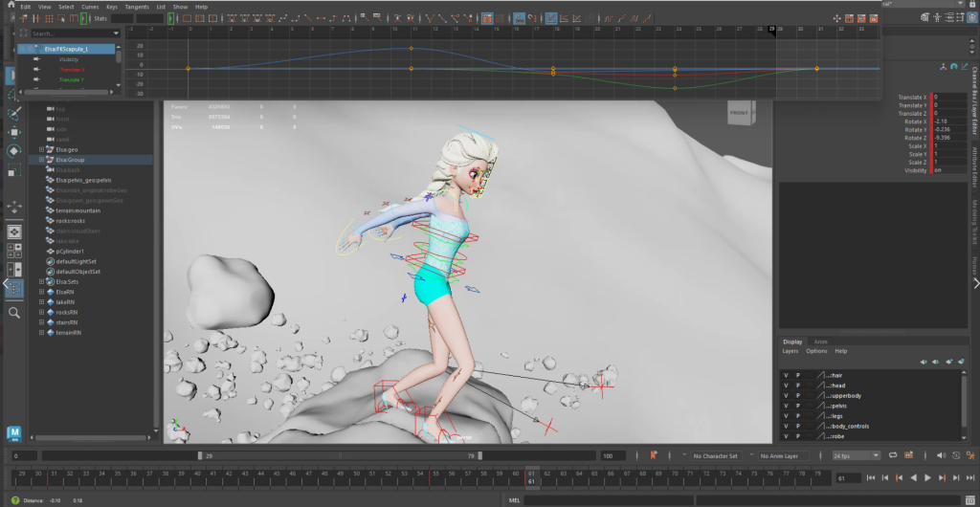Toggle audio mute speaker icon
This screenshot has width=980, height=507.
point(942,455)
